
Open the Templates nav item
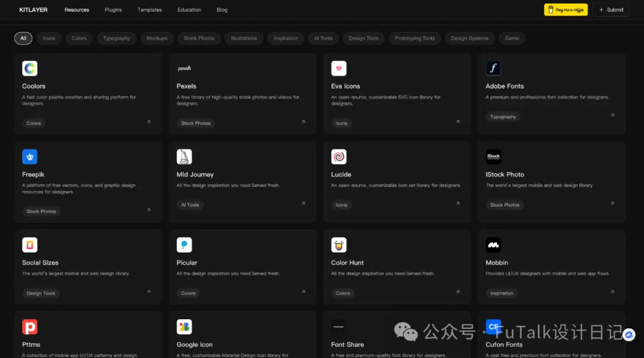coord(150,10)
